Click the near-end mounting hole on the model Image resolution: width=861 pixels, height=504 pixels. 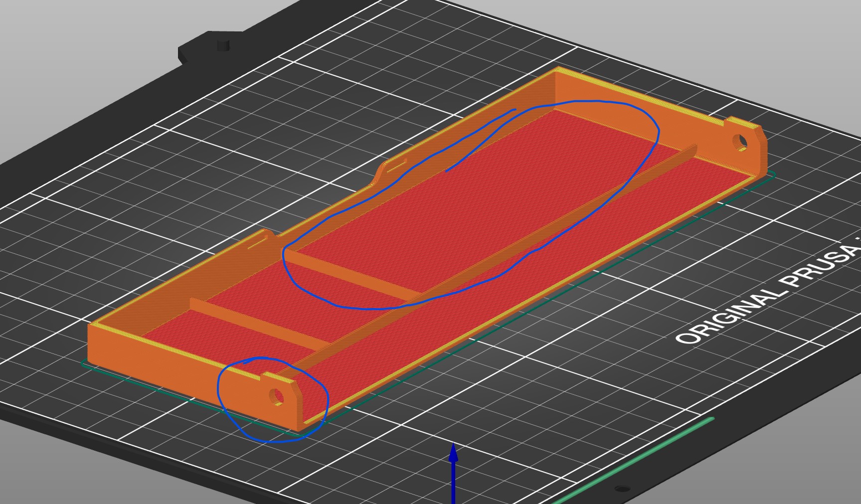[276, 397]
